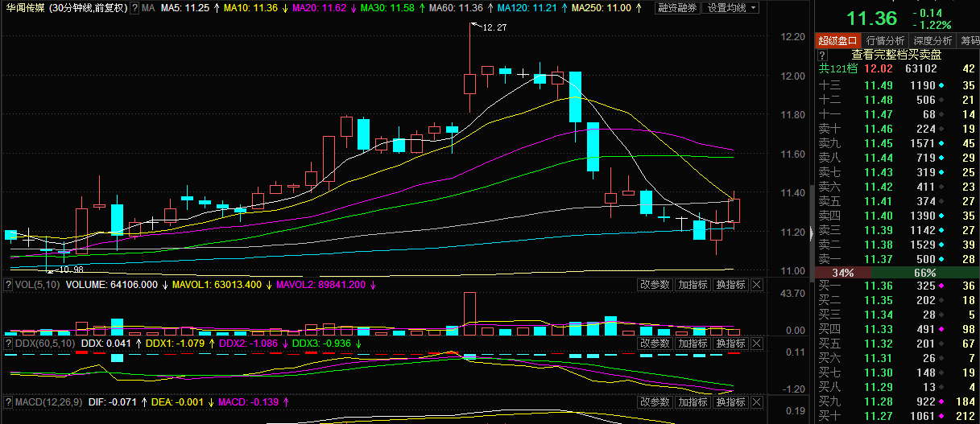Select 卖四 row at price 11.40
This screenshot has height=424, width=980.
click(x=897, y=216)
